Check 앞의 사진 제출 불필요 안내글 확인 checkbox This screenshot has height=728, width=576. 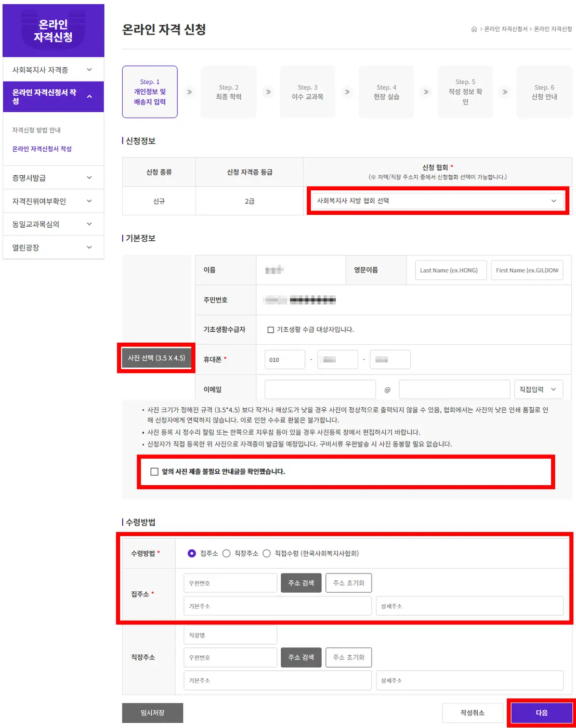pos(154,472)
